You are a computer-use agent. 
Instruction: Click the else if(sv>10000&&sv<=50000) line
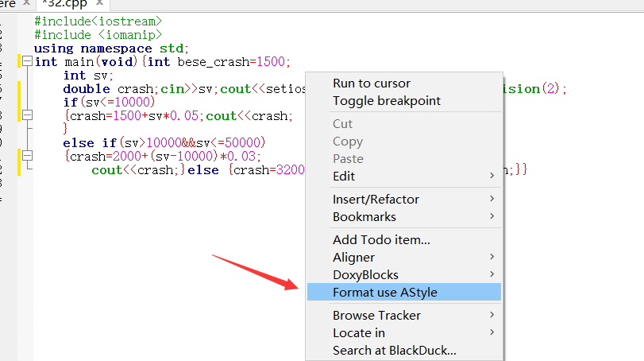coord(164,142)
